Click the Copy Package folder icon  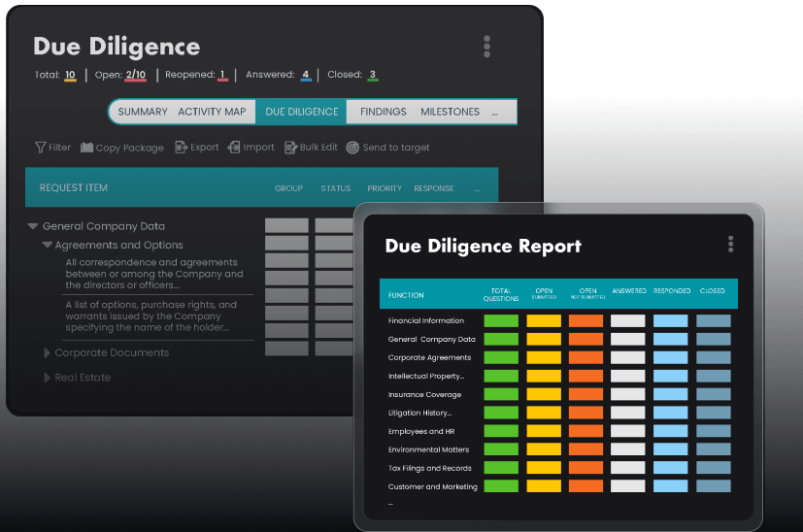tap(87, 148)
